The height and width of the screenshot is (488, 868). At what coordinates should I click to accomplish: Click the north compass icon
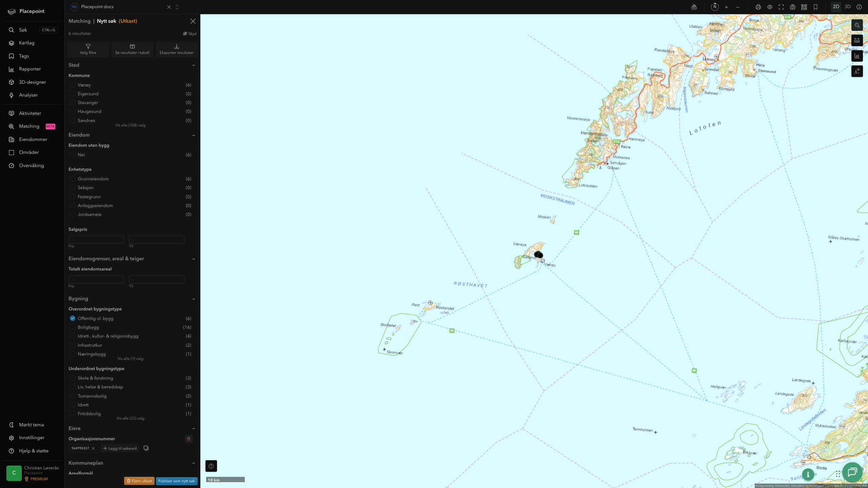[x=715, y=7]
